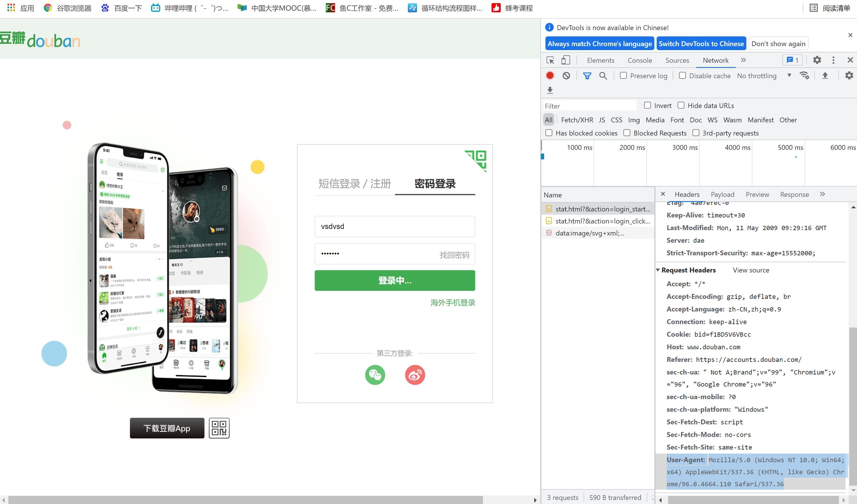
Task: Open the No throttling dropdown
Action: 764,75
